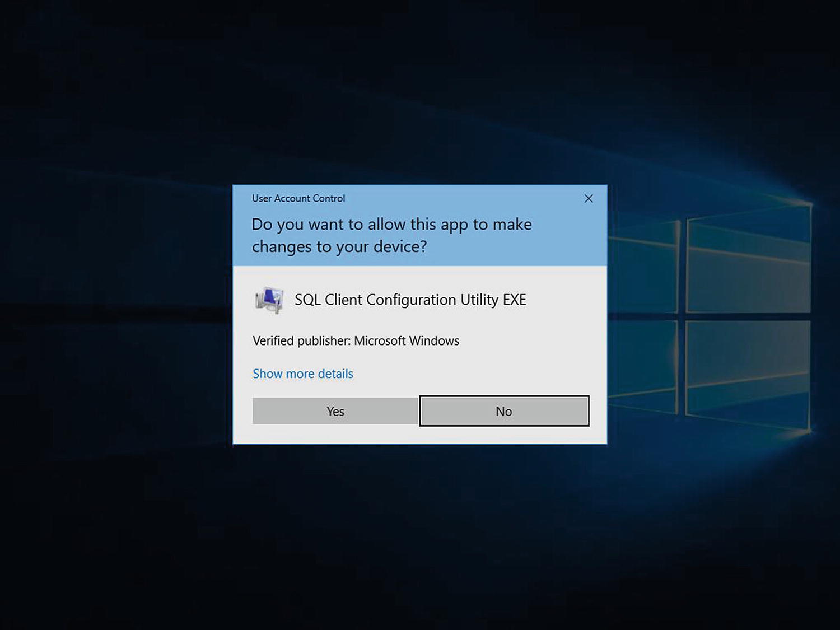Viewport: 840px width, 630px height.
Task: Click the 'Do you want to allow' heading
Action: [391, 235]
